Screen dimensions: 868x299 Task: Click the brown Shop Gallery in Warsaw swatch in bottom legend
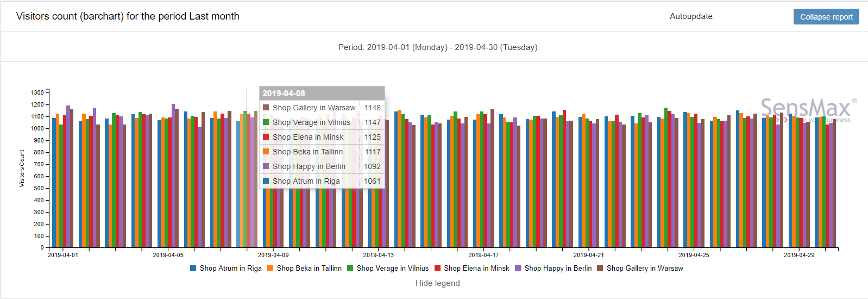[600, 268]
